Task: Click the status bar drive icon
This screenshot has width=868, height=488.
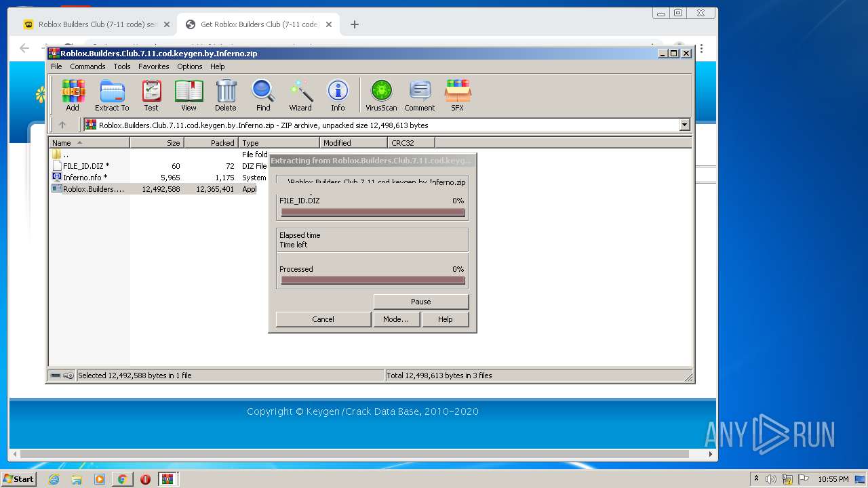Action: (x=56, y=375)
